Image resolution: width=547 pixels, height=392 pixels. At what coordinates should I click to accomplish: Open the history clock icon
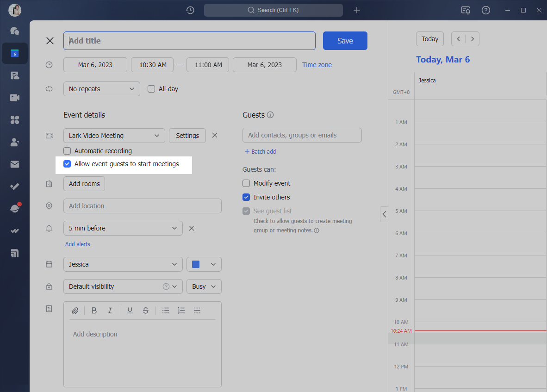tap(190, 10)
